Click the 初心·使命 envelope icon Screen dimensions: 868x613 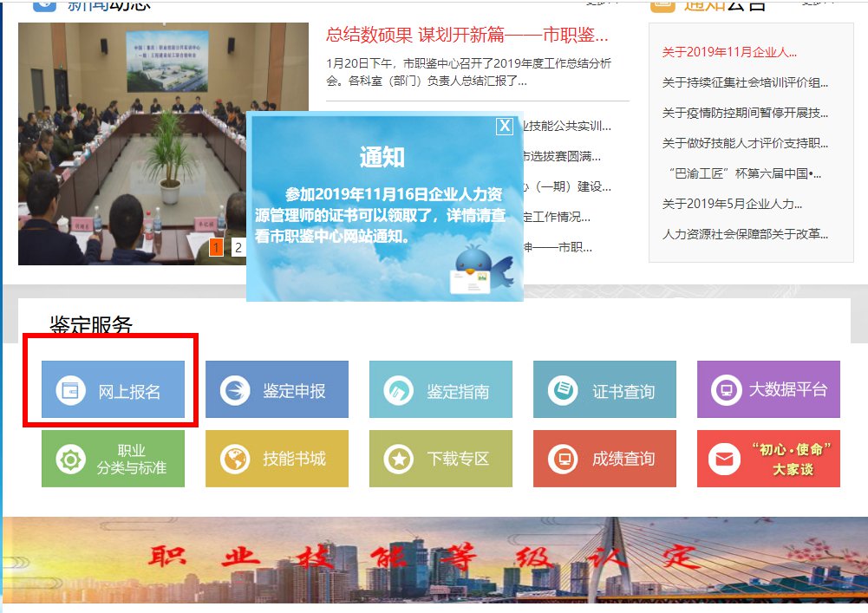[x=725, y=459]
